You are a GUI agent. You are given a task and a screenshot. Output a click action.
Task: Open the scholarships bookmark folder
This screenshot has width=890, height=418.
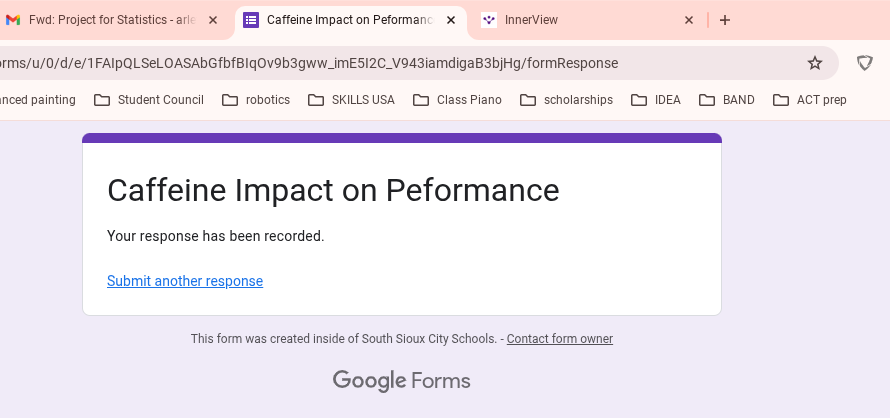(566, 100)
